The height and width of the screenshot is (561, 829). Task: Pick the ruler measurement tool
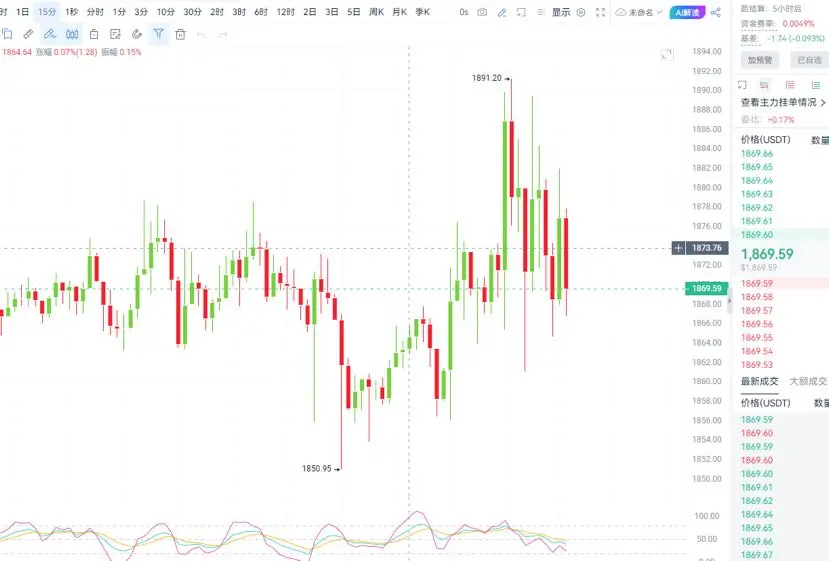click(29, 34)
